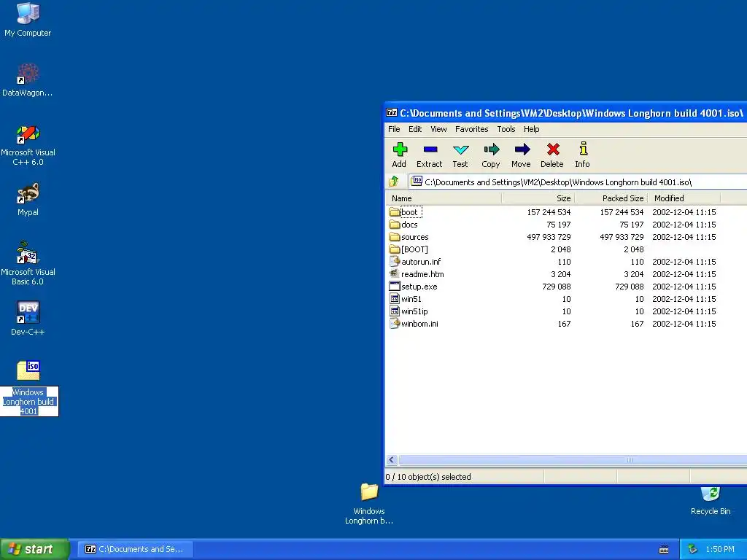The image size is (747, 560).
Task: Click the system tray keyboard icon
Action: (x=664, y=550)
